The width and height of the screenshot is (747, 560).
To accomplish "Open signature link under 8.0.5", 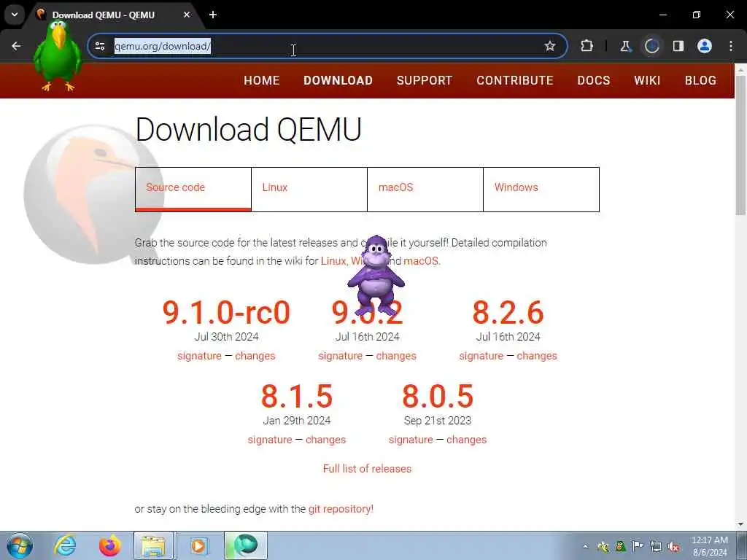I will (x=411, y=440).
